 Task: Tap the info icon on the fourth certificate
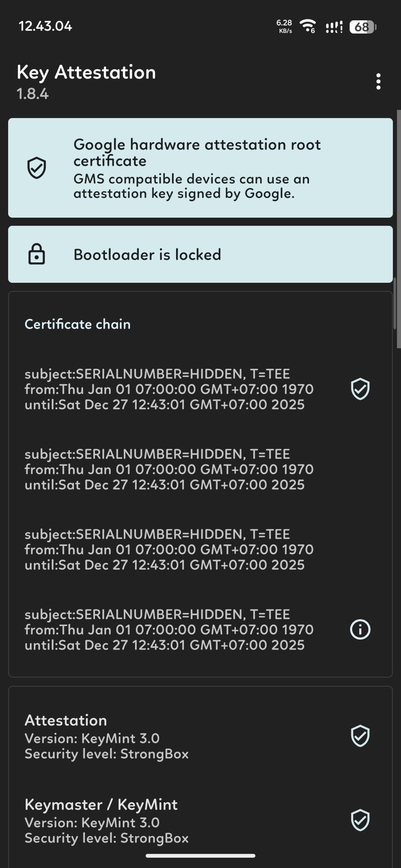(360, 629)
